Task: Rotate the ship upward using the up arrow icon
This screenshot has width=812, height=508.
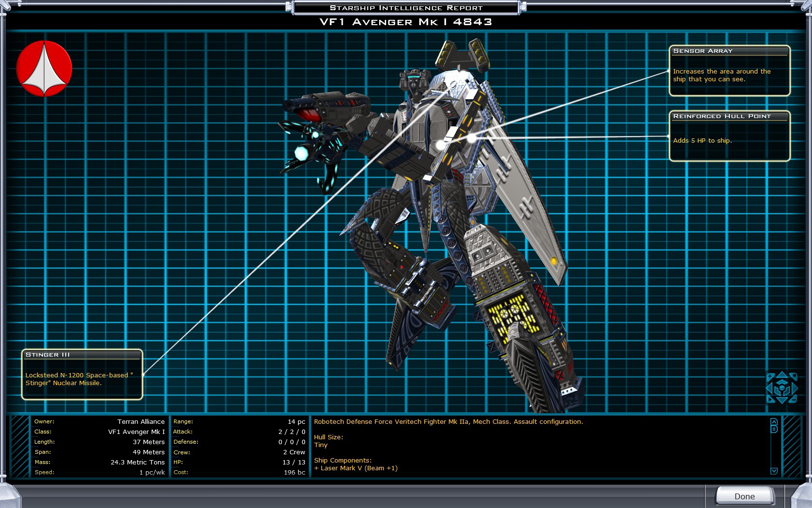Action: pyautogui.click(x=782, y=375)
